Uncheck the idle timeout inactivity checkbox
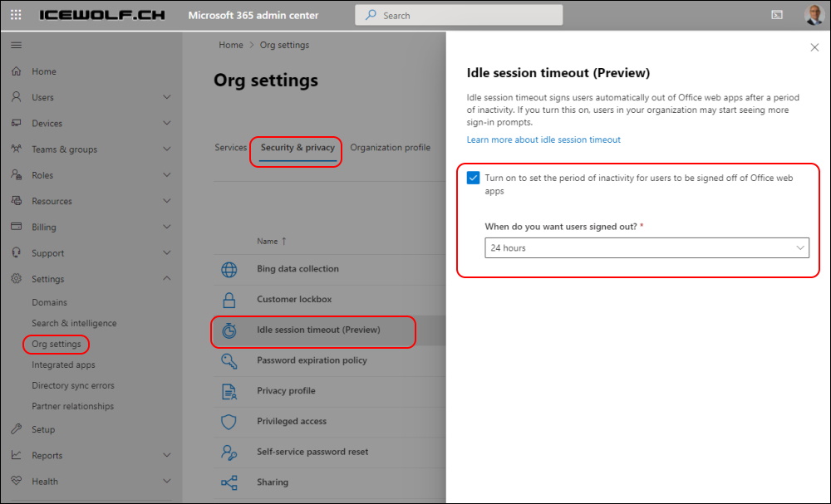Image resolution: width=831 pixels, height=504 pixels. pos(473,178)
